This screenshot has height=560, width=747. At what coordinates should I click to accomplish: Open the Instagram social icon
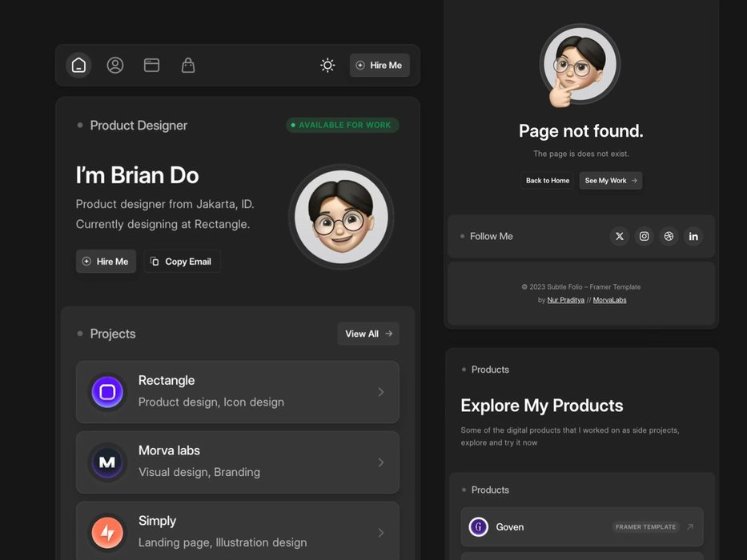coord(644,236)
